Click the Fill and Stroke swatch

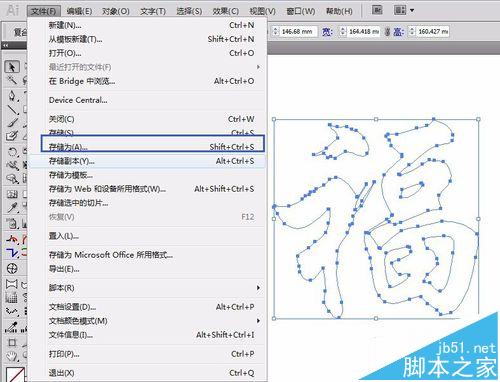16,374
